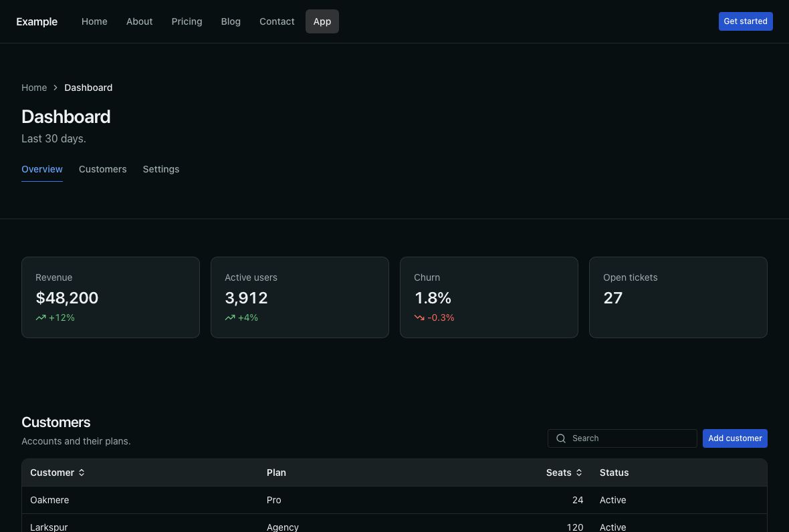This screenshot has width=789, height=532.
Task: Click the breadcrumb chevron separator
Action: pyautogui.click(x=55, y=88)
